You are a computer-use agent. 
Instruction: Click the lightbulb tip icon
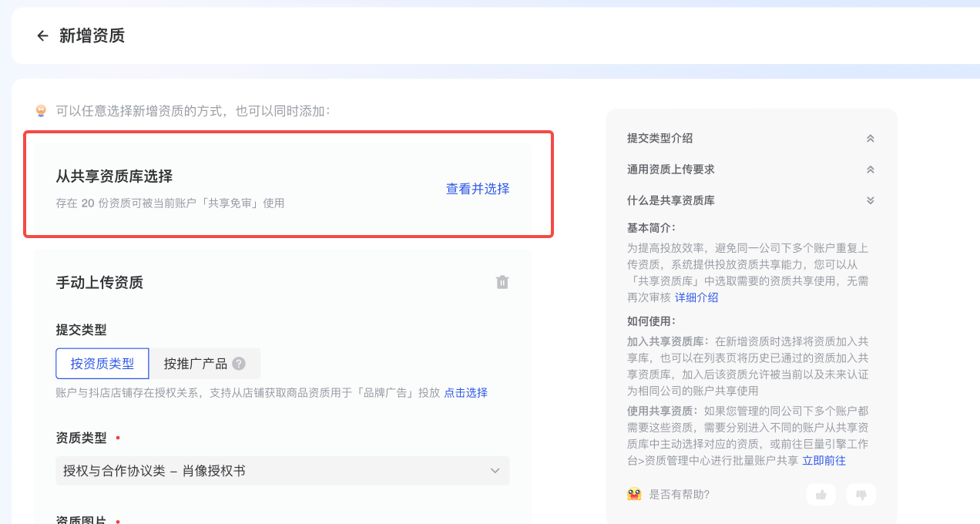pos(42,111)
